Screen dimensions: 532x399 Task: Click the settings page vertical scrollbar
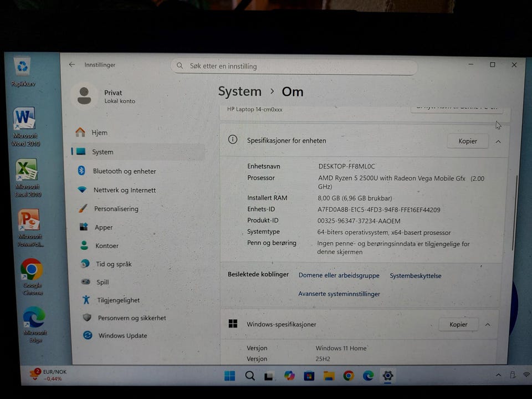coord(515,213)
